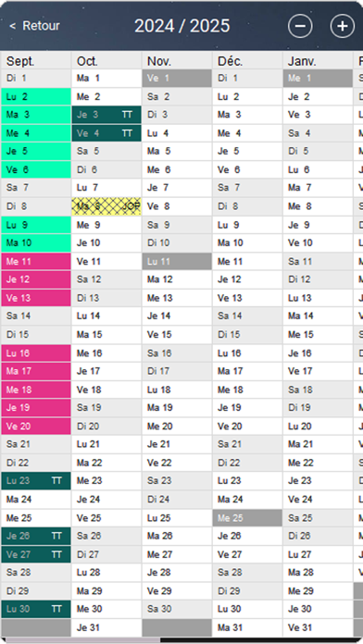Select Sa 11 in January
Image resolution: width=363 pixels, height=644 pixels.
coord(318,262)
